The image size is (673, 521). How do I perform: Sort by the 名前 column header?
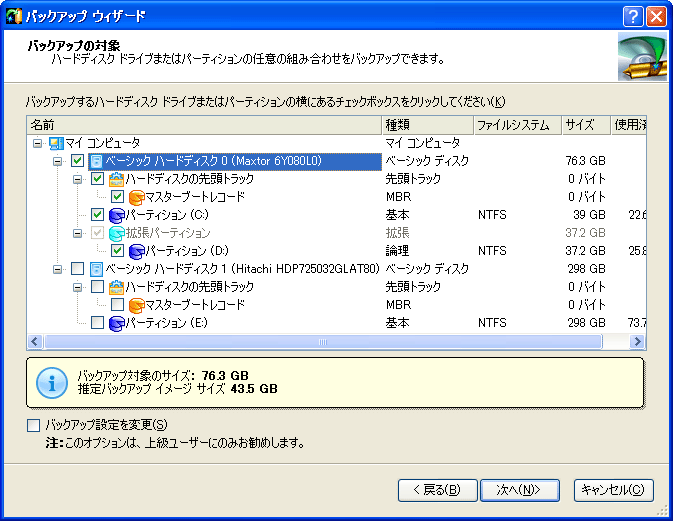coord(204,125)
